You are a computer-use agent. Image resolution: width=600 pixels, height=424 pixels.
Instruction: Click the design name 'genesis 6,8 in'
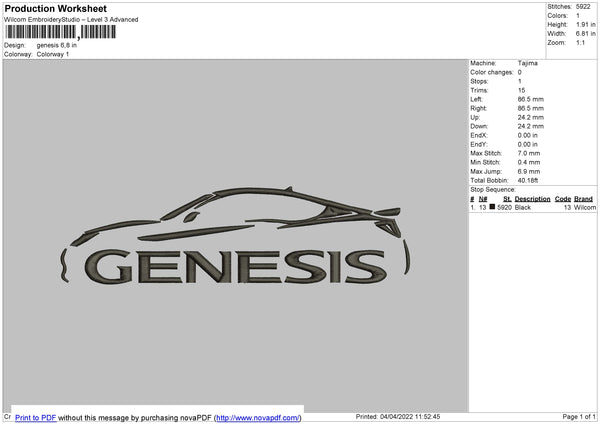[57, 45]
